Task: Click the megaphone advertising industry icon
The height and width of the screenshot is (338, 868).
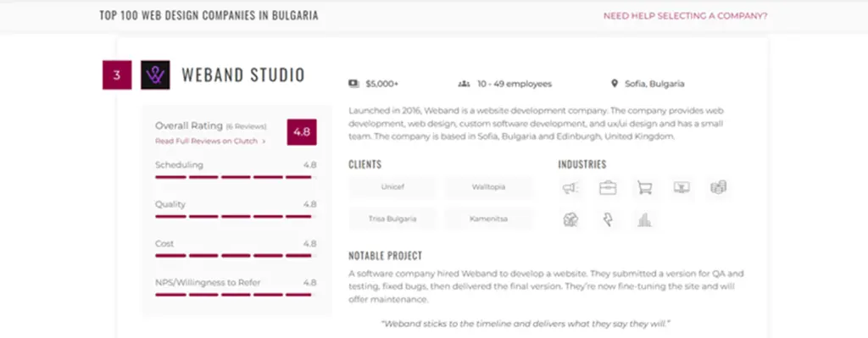Action: coord(570,188)
